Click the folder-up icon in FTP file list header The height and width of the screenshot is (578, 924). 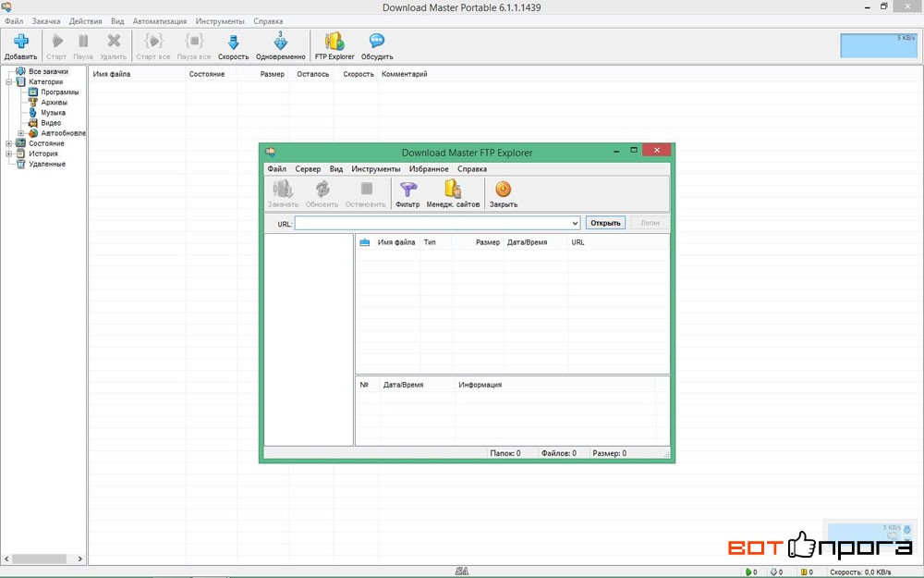click(x=365, y=242)
